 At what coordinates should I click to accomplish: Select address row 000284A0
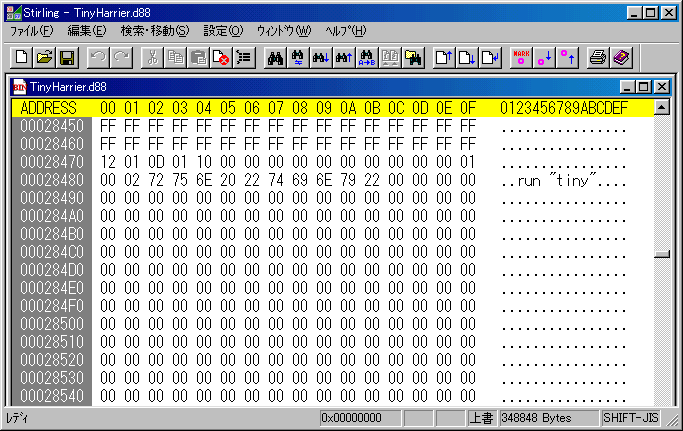tap(51, 216)
